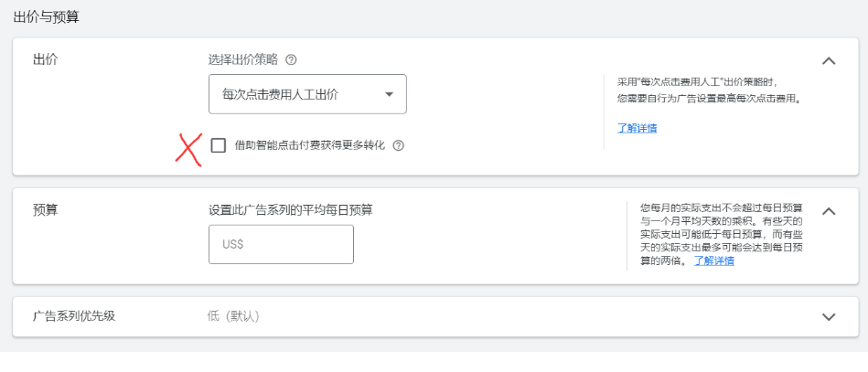
Task: Expand the 广告系列优先级 section chevron
Action: point(829,317)
